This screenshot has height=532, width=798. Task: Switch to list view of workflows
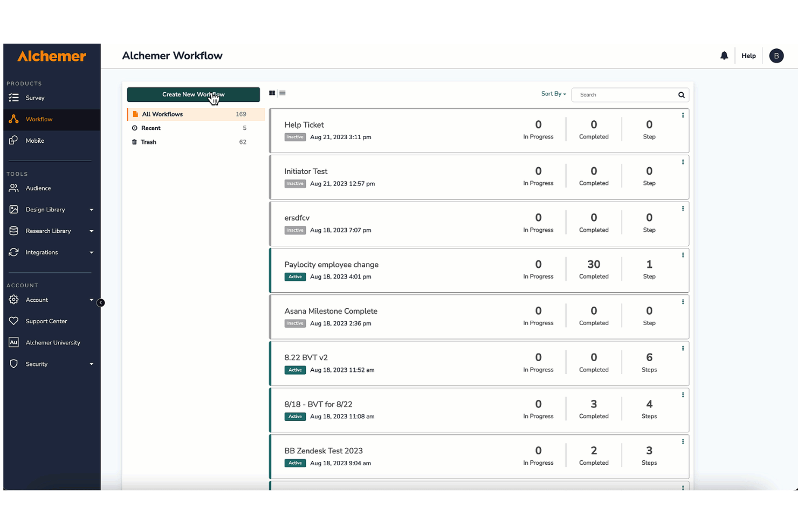(x=283, y=93)
